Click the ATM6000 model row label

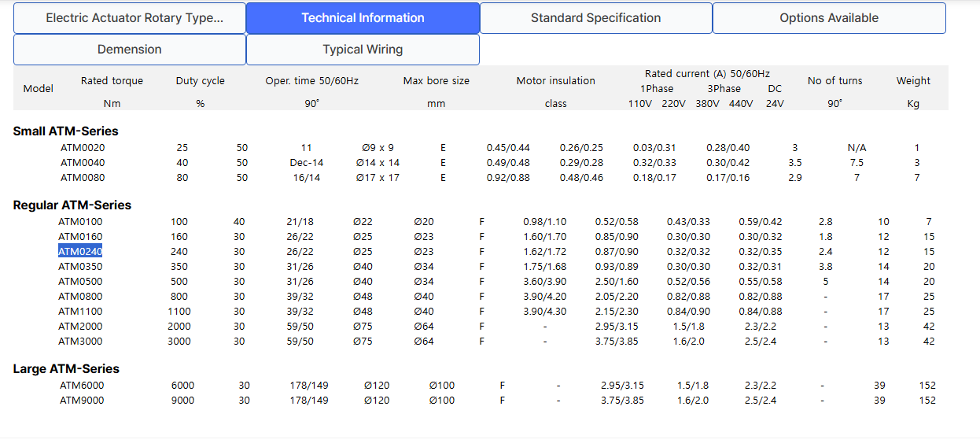coord(82,386)
